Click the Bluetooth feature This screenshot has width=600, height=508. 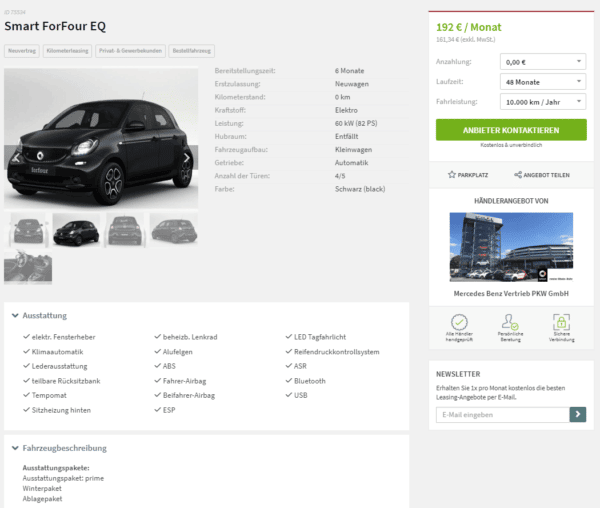click(x=310, y=381)
